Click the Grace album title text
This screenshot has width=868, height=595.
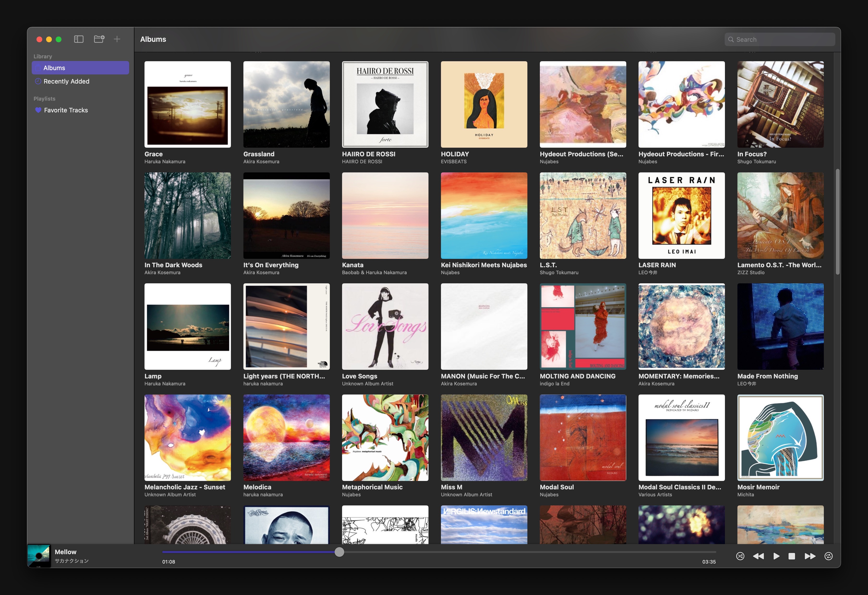(x=153, y=154)
